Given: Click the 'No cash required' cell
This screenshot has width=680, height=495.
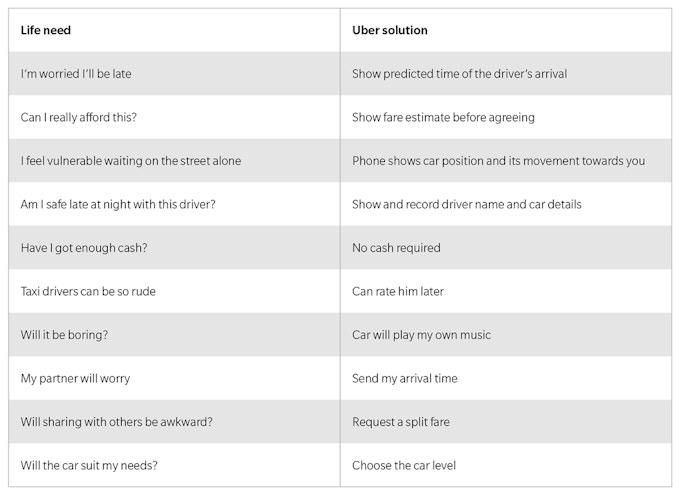Looking at the screenshot, I should [396, 248].
